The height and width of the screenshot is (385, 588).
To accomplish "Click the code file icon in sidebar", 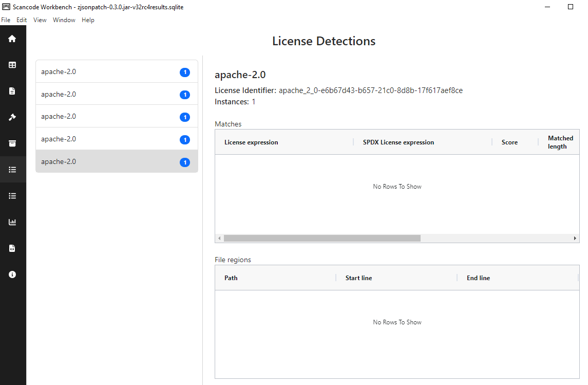I will click(12, 248).
